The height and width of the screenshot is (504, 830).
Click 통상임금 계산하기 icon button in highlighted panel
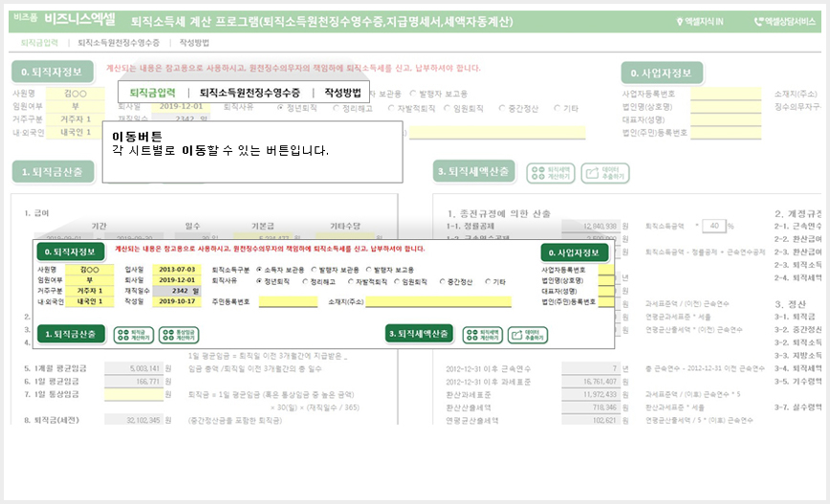pos(179,335)
